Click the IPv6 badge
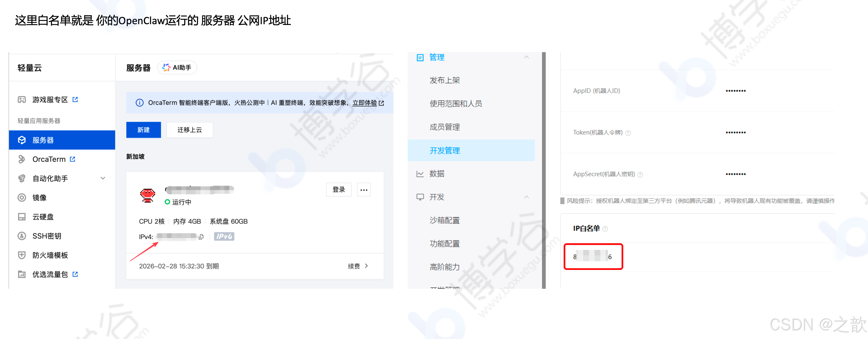The width and height of the screenshot is (868, 339). coord(224,236)
